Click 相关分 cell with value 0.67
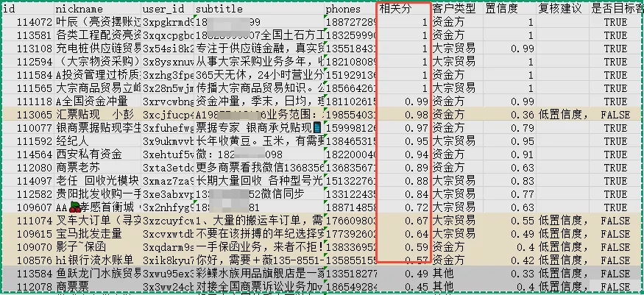 point(404,220)
